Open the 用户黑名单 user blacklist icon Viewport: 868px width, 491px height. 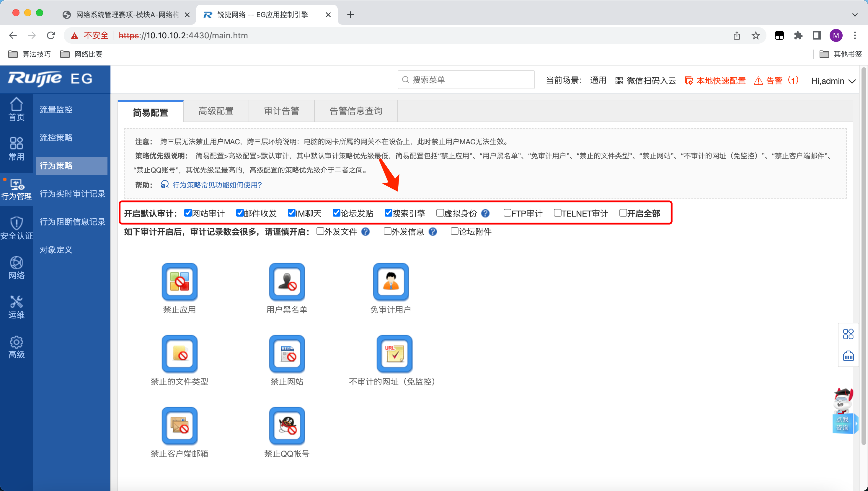287,281
